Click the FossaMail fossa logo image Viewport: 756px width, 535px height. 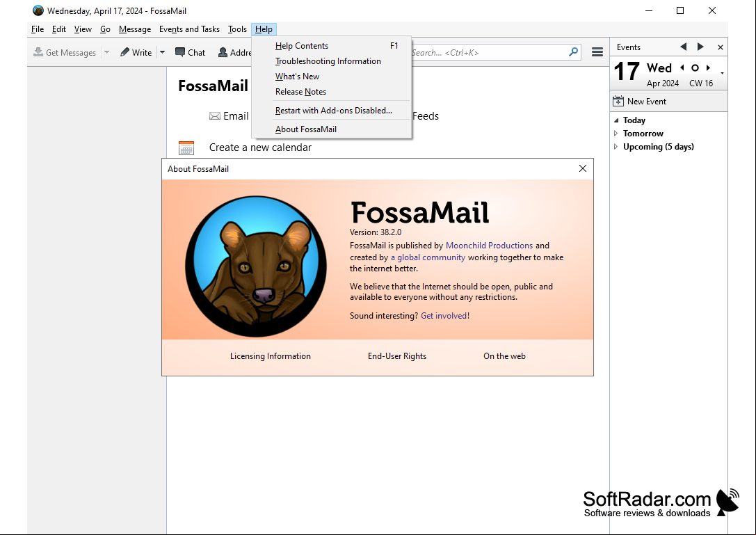coord(255,266)
